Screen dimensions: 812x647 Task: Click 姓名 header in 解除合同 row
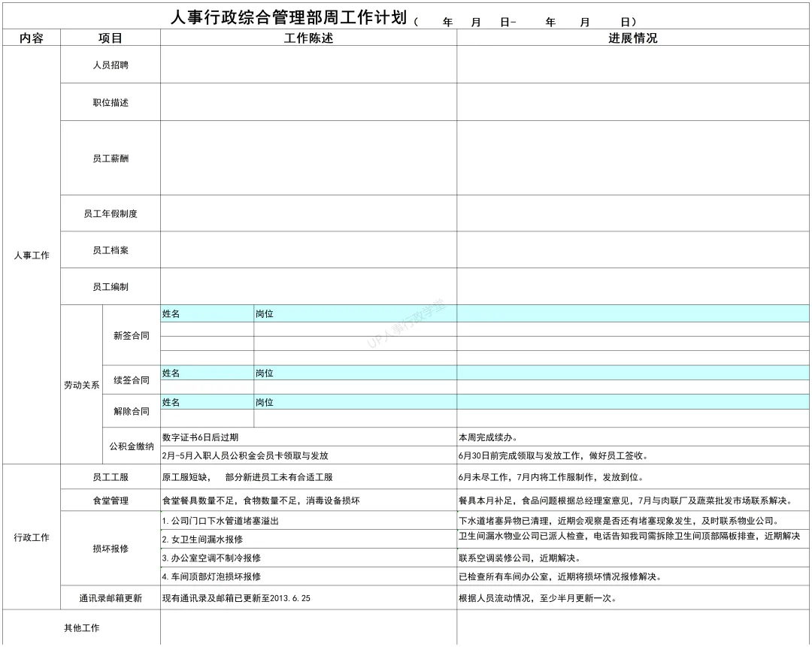point(208,402)
